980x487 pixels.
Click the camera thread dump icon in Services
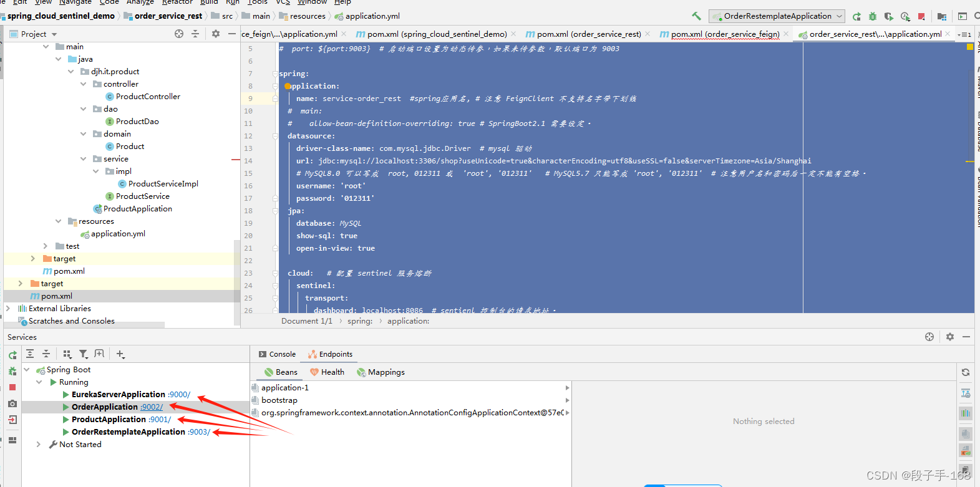12,403
